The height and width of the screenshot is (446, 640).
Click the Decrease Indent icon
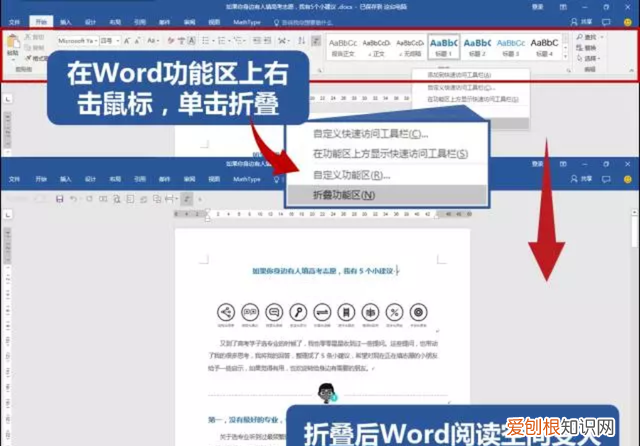[257, 41]
